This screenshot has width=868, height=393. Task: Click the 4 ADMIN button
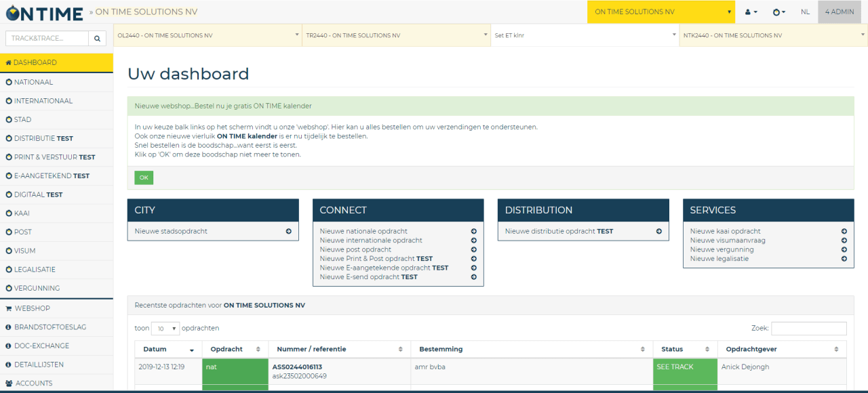[840, 12]
